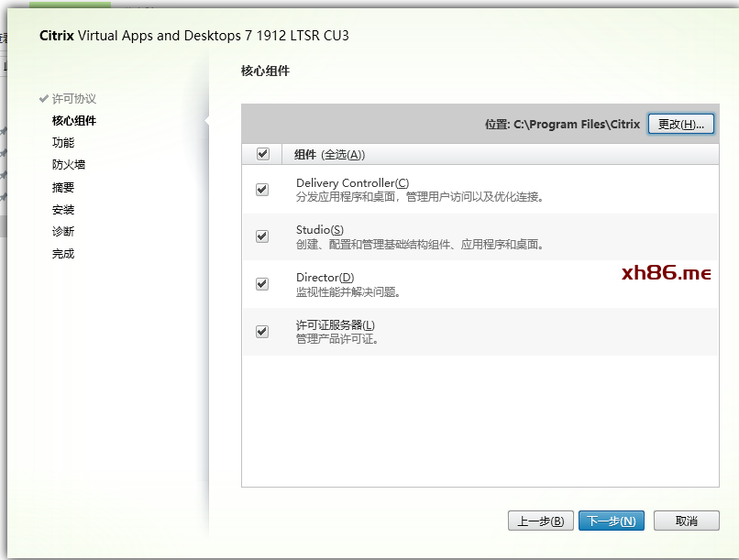Select 防火墙 step in sidebar
Viewport: 739px width, 560px height.
(69, 164)
